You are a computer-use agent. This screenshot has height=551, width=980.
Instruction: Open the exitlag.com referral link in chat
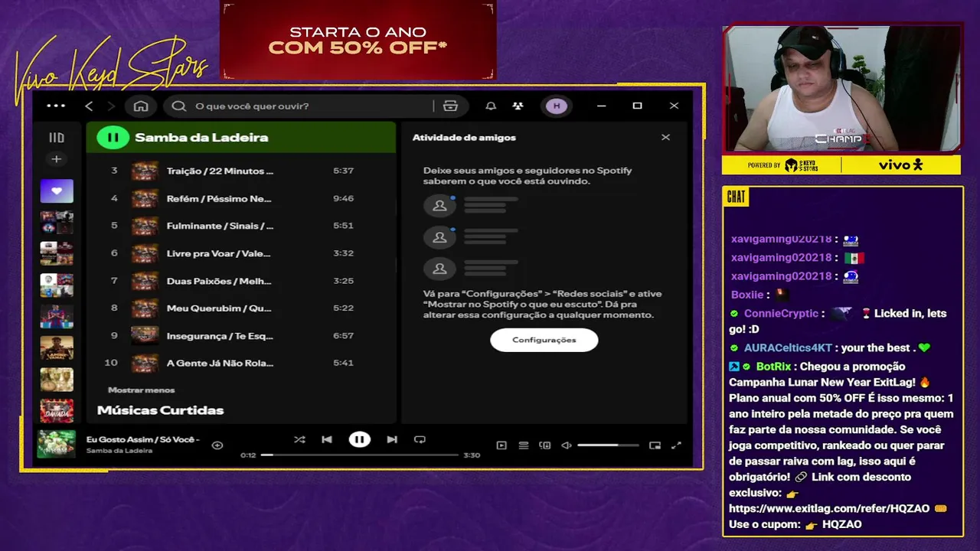click(829, 508)
